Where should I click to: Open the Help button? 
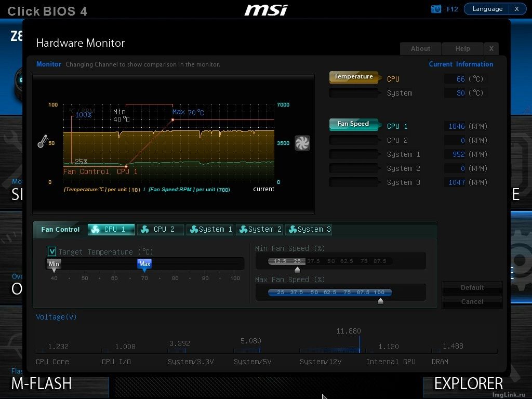[x=462, y=49]
